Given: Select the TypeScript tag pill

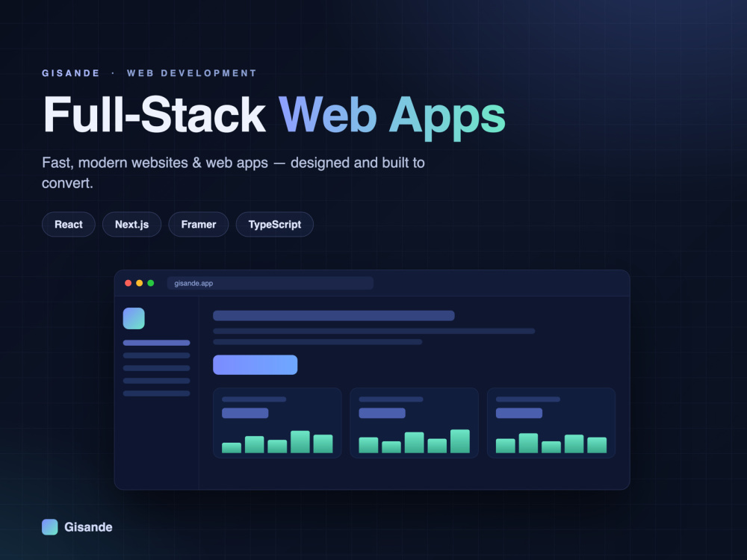Looking at the screenshot, I should 275,224.
